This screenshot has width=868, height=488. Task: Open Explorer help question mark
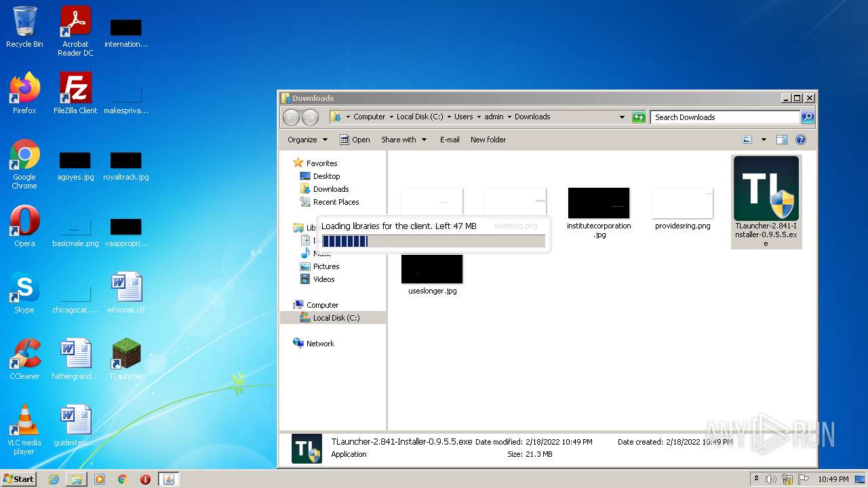pyautogui.click(x=801, y=140)
